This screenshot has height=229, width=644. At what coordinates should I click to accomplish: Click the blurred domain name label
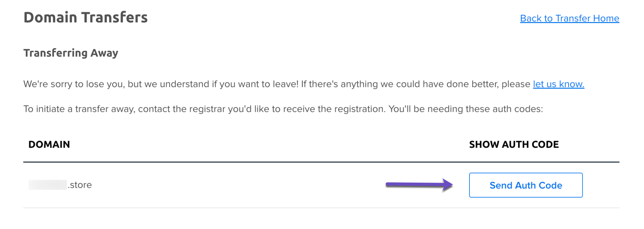click(47, 185)
